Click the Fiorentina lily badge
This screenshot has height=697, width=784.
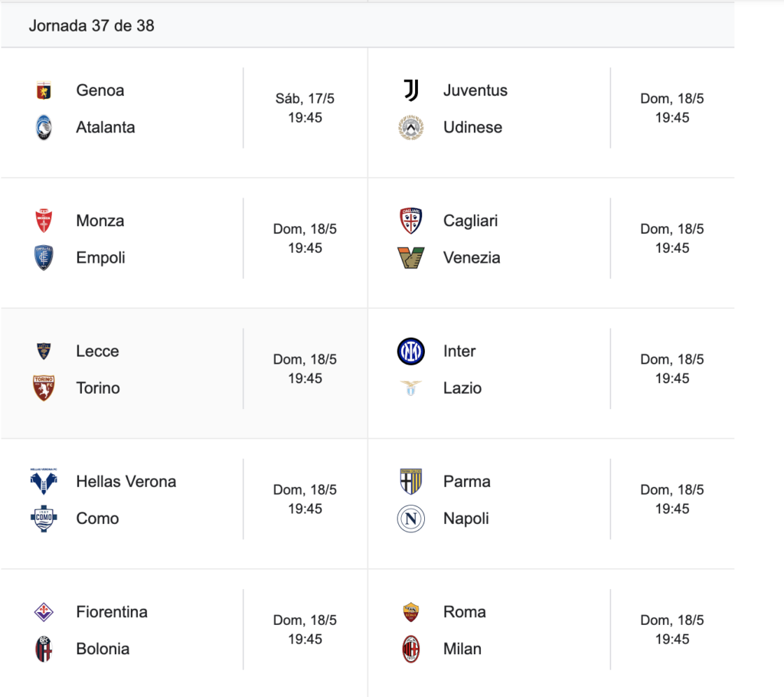click(x=44, y=612)
